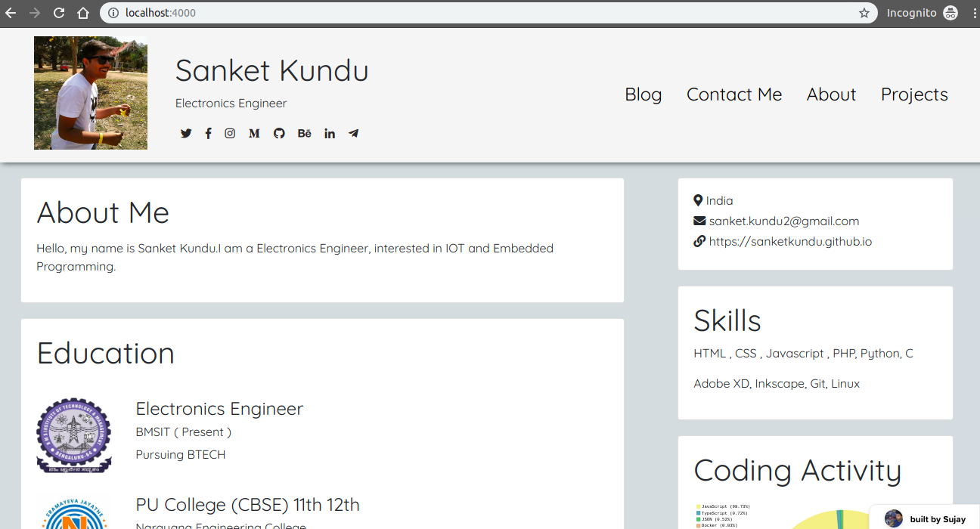Open the Twitter profile icon

coord(186,134)
